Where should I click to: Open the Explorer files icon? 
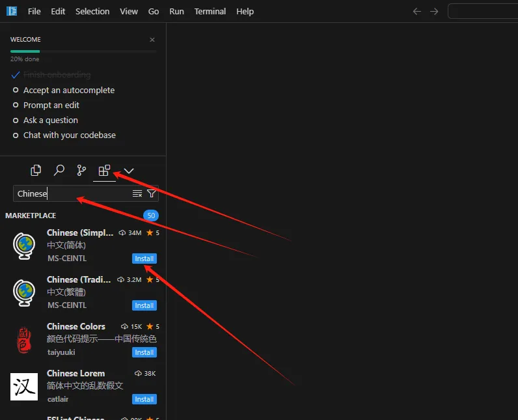click(x=36, y=171)
